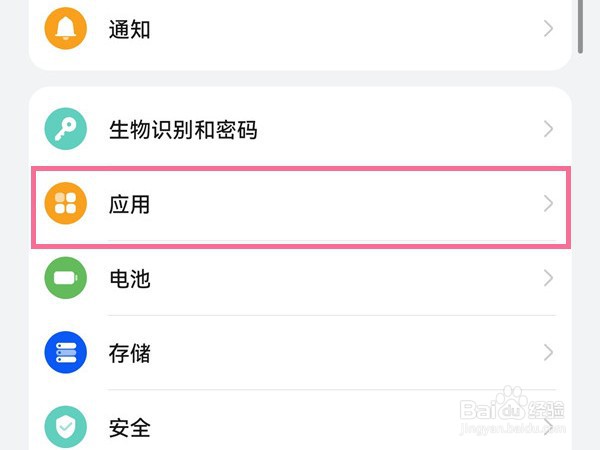Expand the 应用 row arrow
The width and height of the screenshot is (600, 450).
coord(548,205)
